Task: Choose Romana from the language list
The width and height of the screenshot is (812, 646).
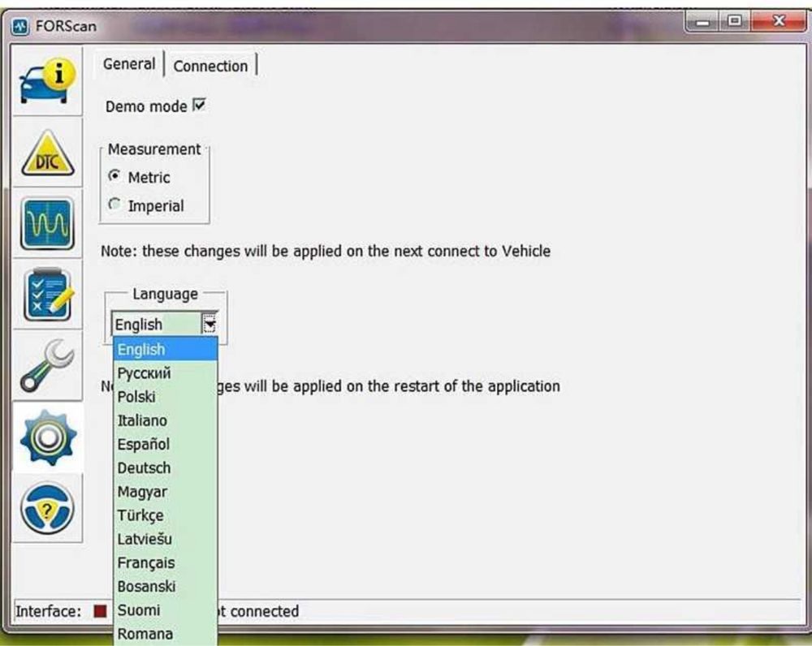Action: 165,634
